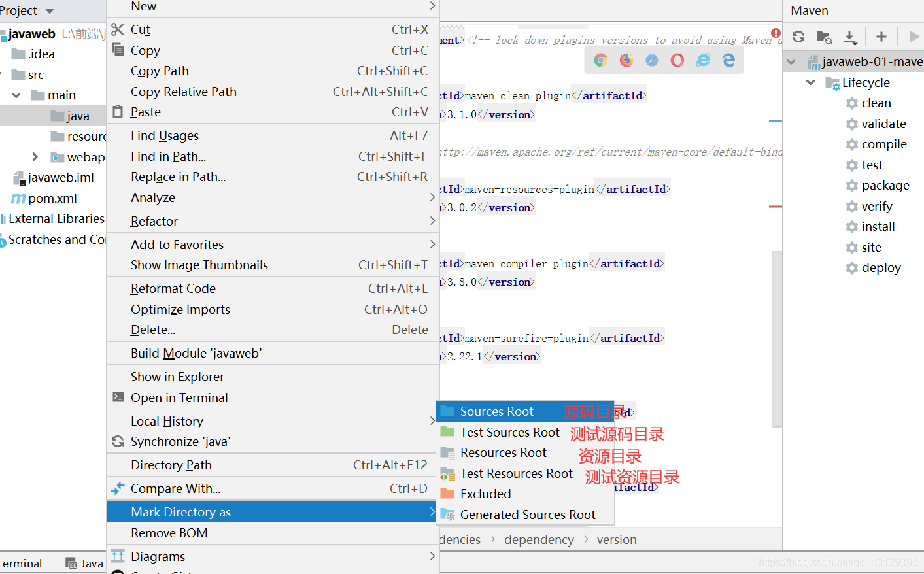Click Maven download sources icon
Screen dimensions: 924x574
850,37
